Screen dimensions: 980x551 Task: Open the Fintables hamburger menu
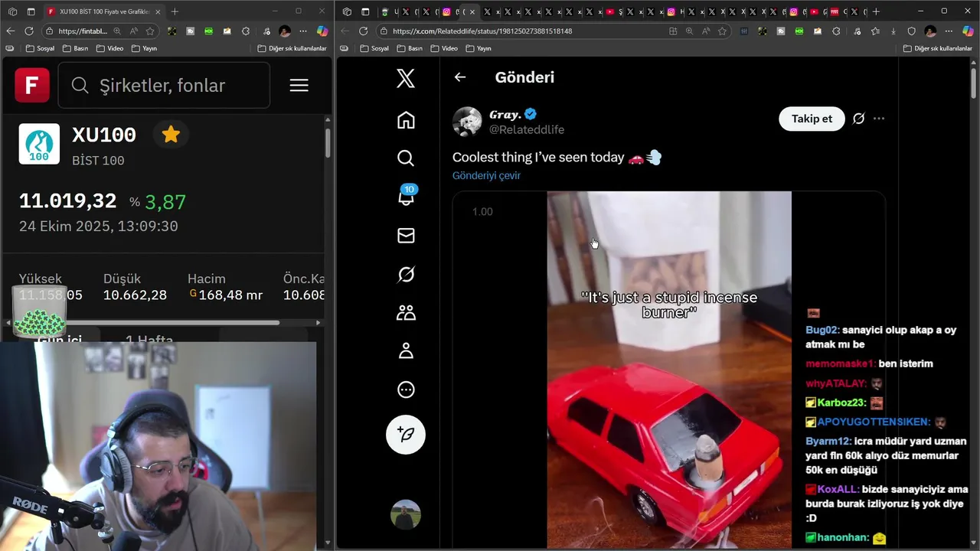coord(299,85)
